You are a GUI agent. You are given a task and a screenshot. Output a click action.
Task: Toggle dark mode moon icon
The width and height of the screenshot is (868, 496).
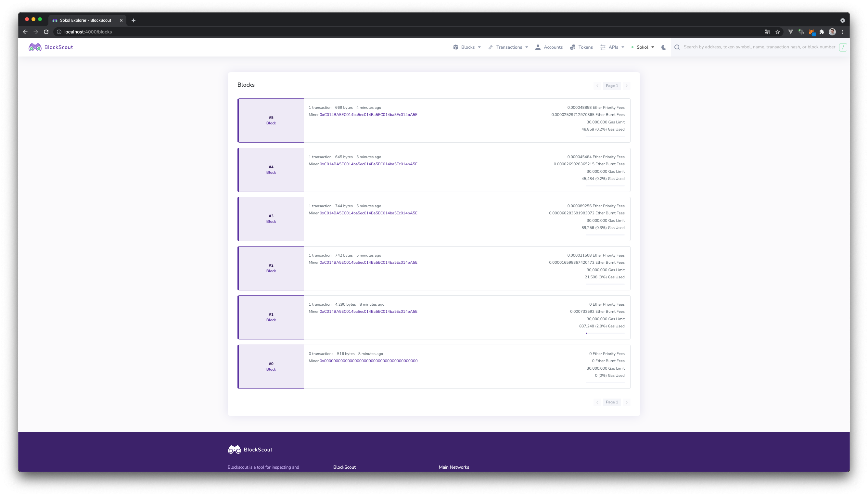pyautogui.click(x=664, y=47)
